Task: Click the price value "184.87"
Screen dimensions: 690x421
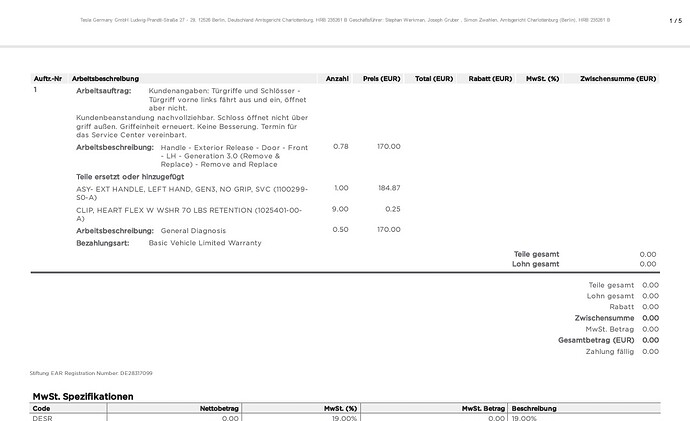Action: point(389,188)
